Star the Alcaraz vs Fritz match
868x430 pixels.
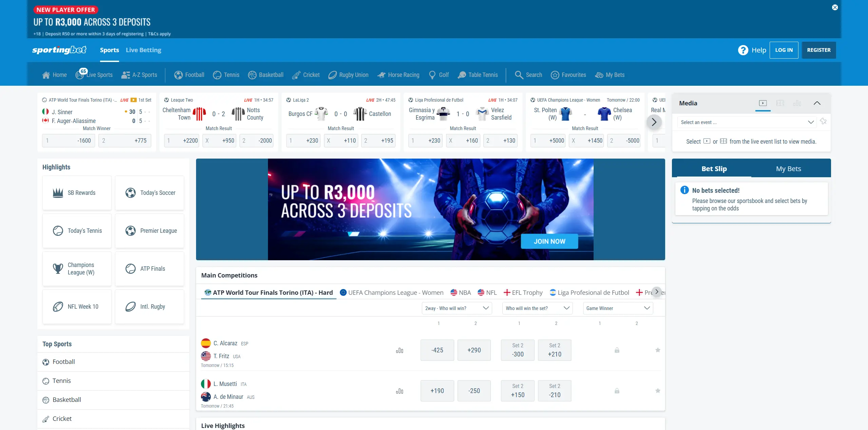tap(658, 350)
